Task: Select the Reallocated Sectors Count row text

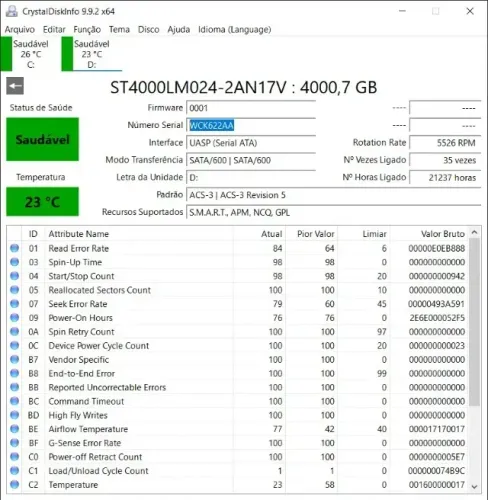Action: [100, 290]
